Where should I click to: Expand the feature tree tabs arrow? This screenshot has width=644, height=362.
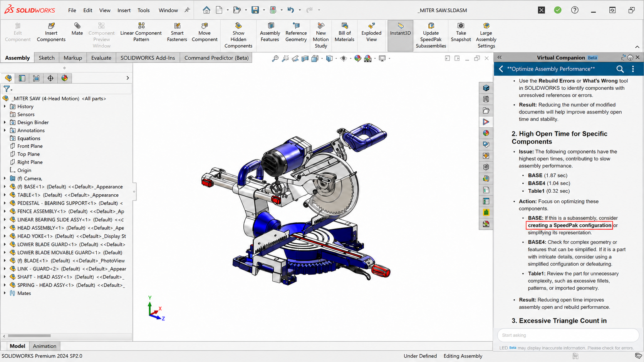pyautogui.click(x=127, y=78)
